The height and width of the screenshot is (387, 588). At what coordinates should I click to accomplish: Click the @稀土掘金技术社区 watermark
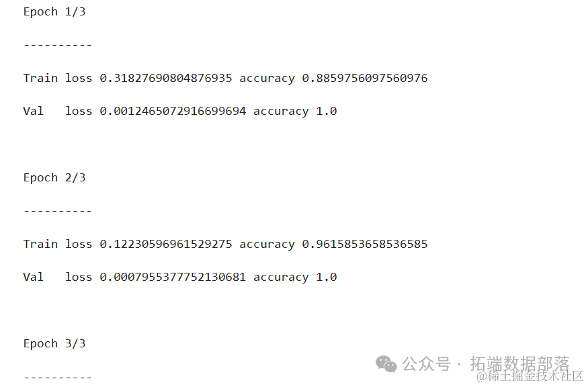click(530, 376)
